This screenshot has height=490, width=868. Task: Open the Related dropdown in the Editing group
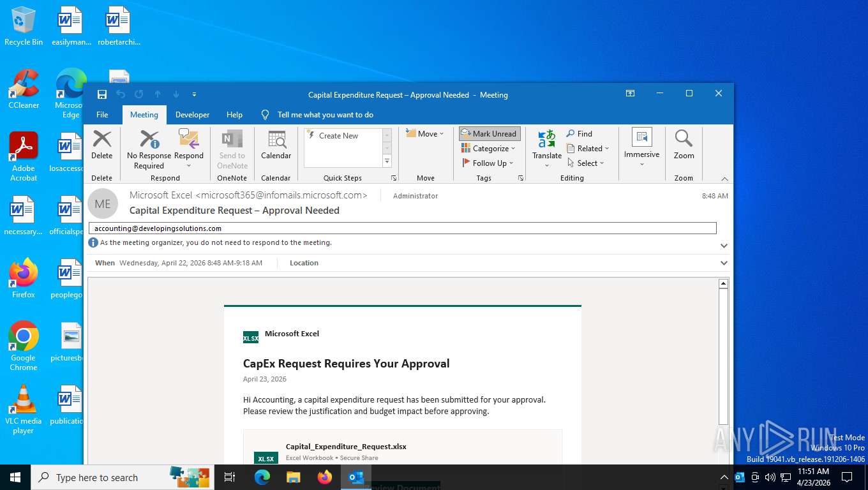[x=588, y=149]
